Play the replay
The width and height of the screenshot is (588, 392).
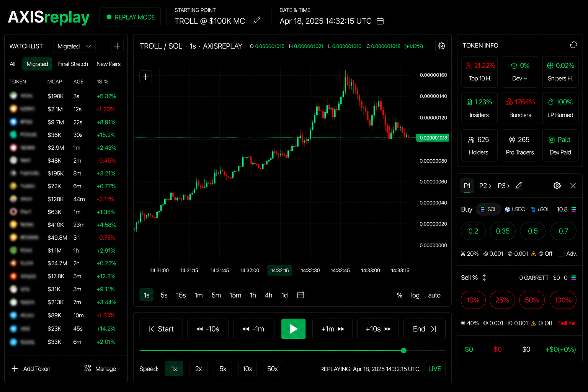(x=293, y=329)
